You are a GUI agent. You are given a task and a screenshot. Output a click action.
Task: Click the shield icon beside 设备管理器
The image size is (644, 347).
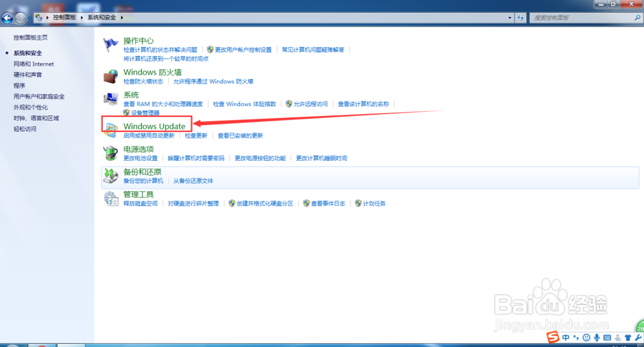click(126, 113)
